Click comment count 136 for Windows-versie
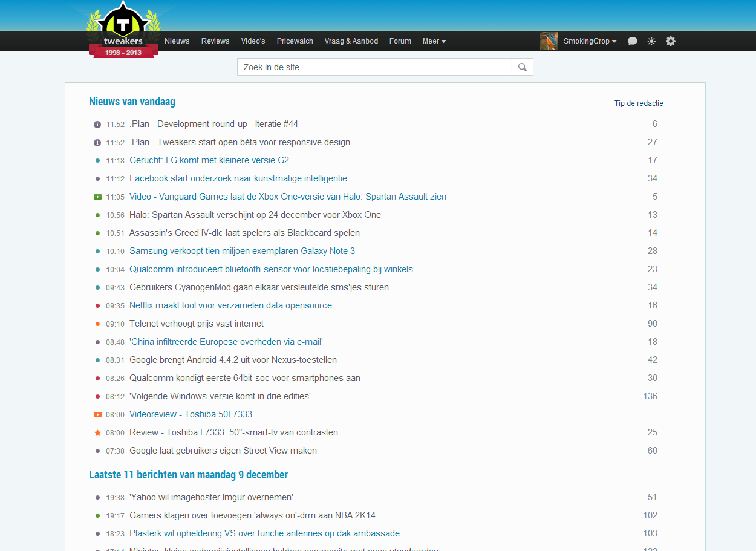This screenshot has height=551, width=756. click(x=650, y=396)
